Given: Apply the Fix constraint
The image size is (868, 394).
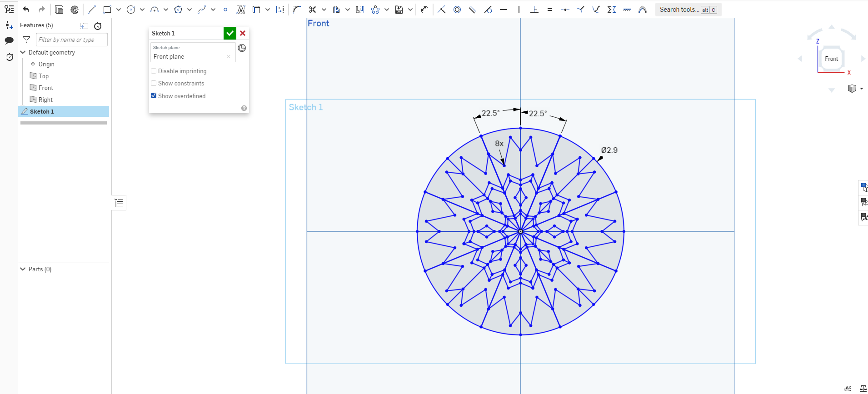Looking at the screenshot, I should tap(627, 10).
